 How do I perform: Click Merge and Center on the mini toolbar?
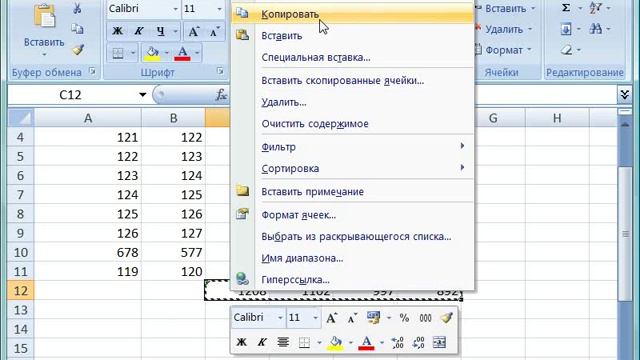[x=439, y=342]
